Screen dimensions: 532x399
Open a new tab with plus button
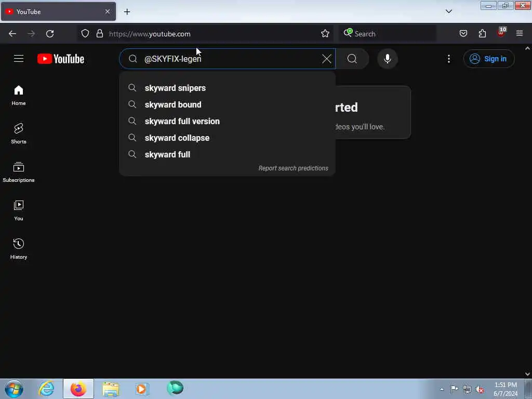(x=127, y=12)
